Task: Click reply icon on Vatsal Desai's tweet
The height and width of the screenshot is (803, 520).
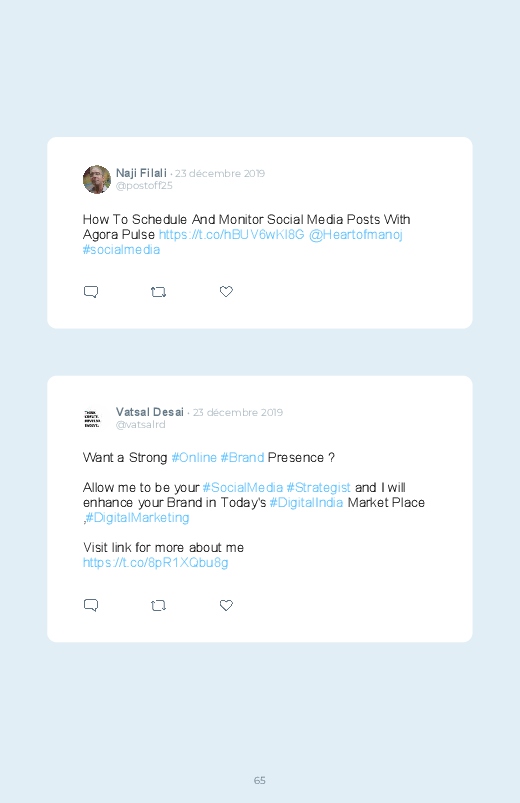Action: click(91, 605)
